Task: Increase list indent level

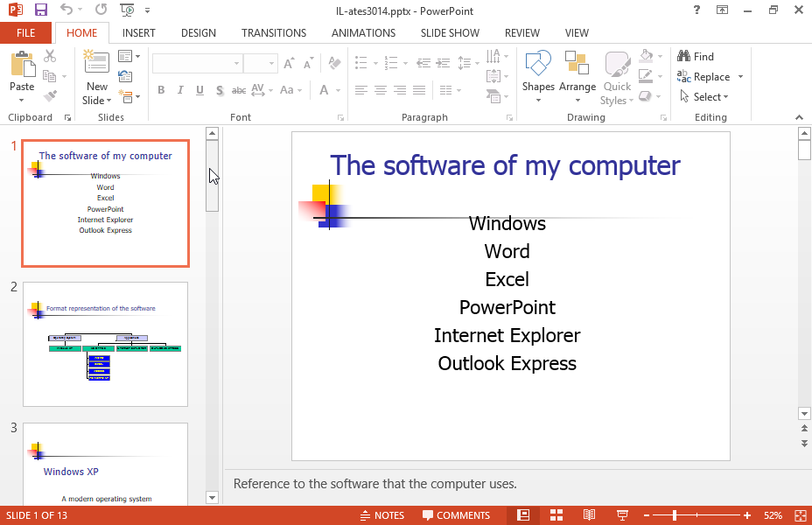Action: point(443,63)
